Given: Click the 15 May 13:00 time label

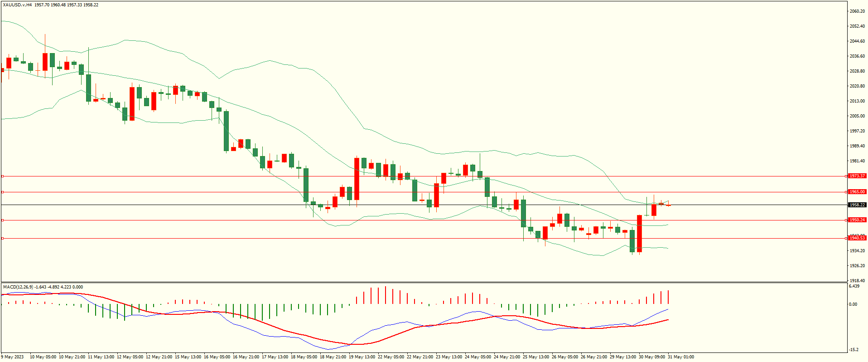Looking at the screenshot, I should point(188,357).
